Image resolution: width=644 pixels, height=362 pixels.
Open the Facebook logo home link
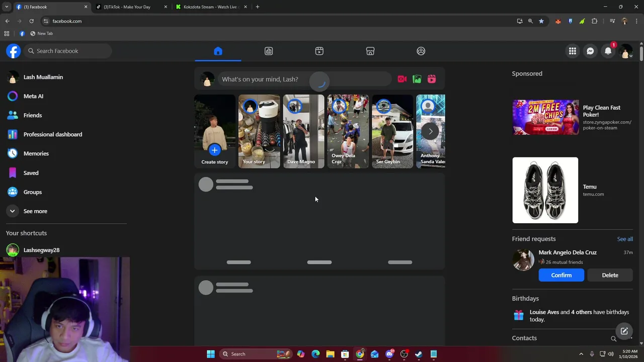pos(14,51)
